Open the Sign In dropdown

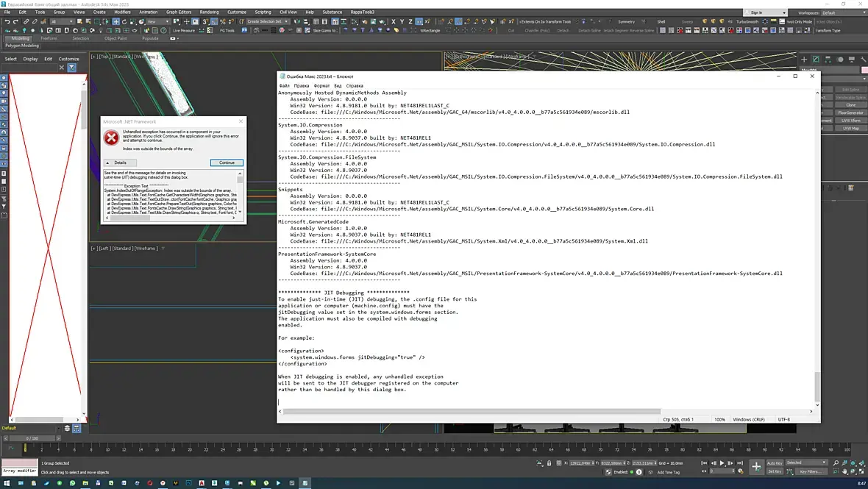tap(766, 13)
